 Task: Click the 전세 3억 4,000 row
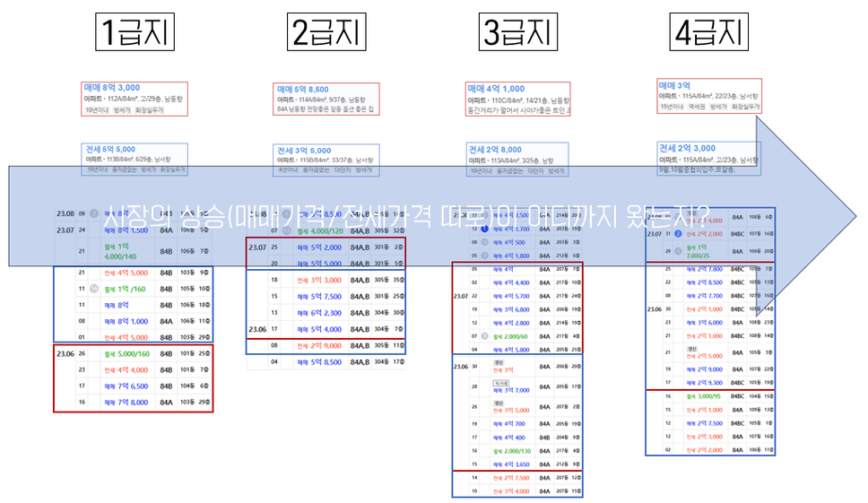517,490
